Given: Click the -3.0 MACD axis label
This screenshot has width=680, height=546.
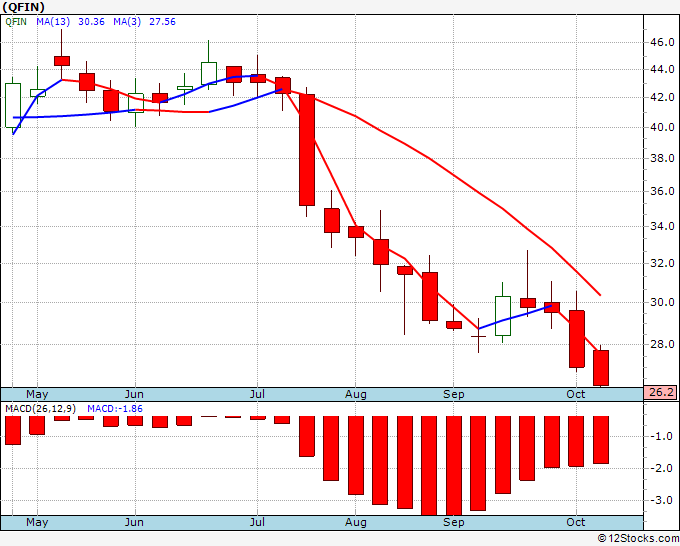Looking at the screenshot, I should [660, 500].
